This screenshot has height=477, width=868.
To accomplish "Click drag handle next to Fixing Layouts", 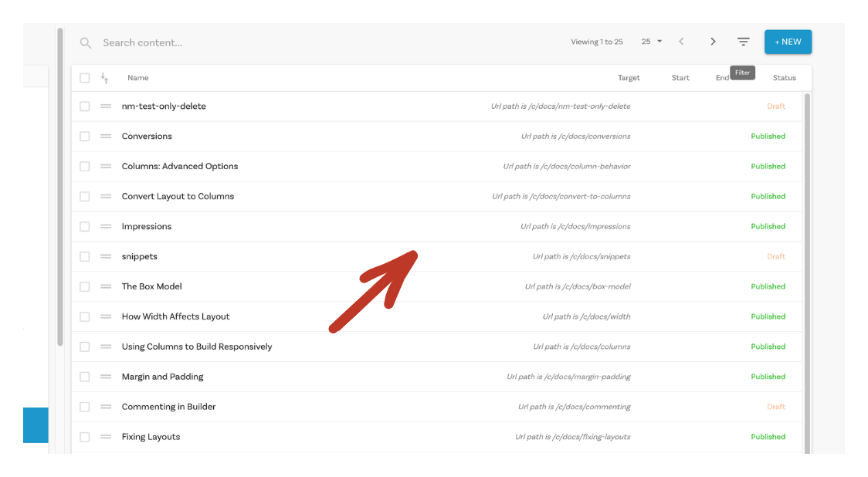I will (106, 437).
